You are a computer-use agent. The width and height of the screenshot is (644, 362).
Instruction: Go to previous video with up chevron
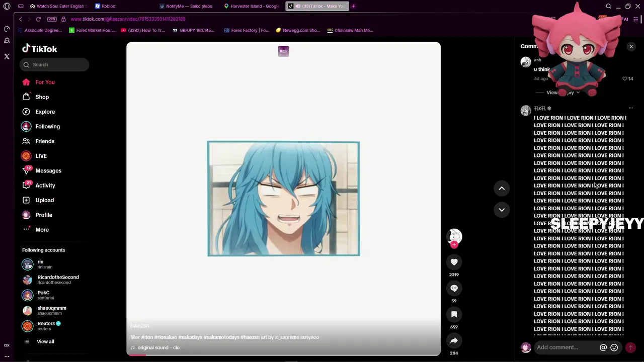(502, 188)
